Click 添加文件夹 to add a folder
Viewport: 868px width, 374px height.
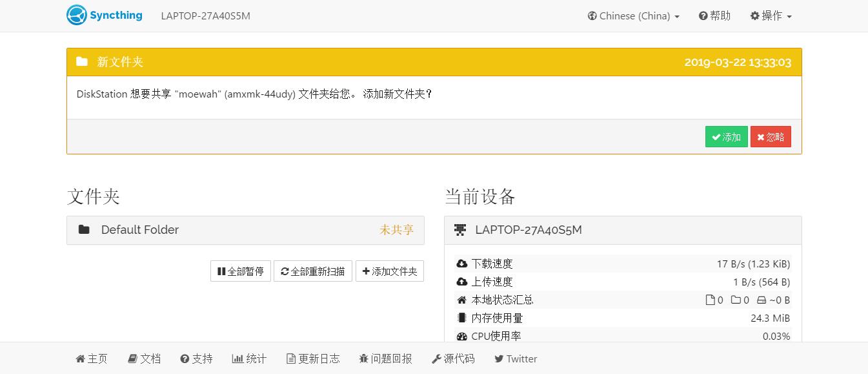click(390, 271)
